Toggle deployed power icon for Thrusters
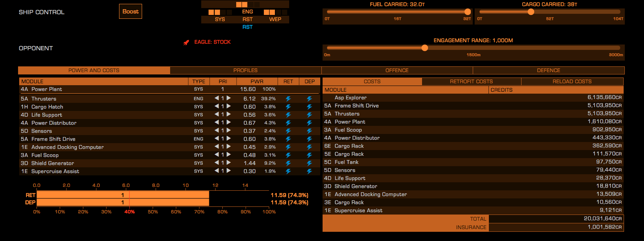 pyautogui.click(x=309, y=99)
